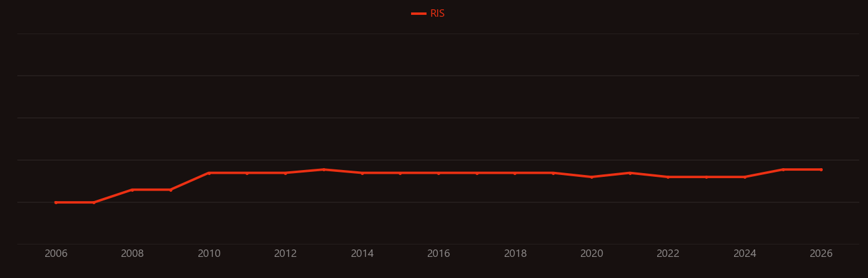Click the 2013 peak data point

324,169
